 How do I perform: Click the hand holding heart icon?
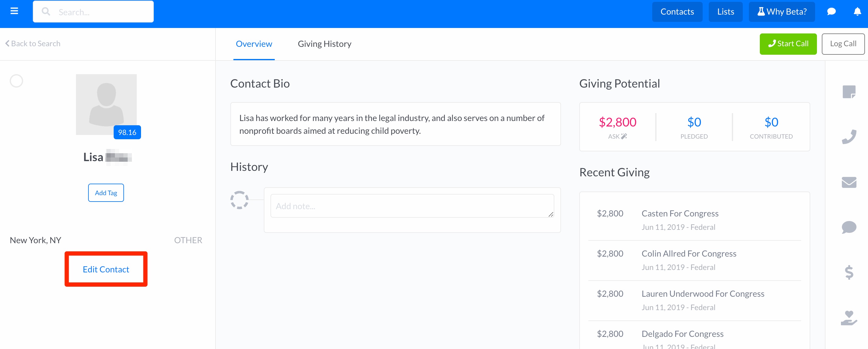(x=849, y=318)
